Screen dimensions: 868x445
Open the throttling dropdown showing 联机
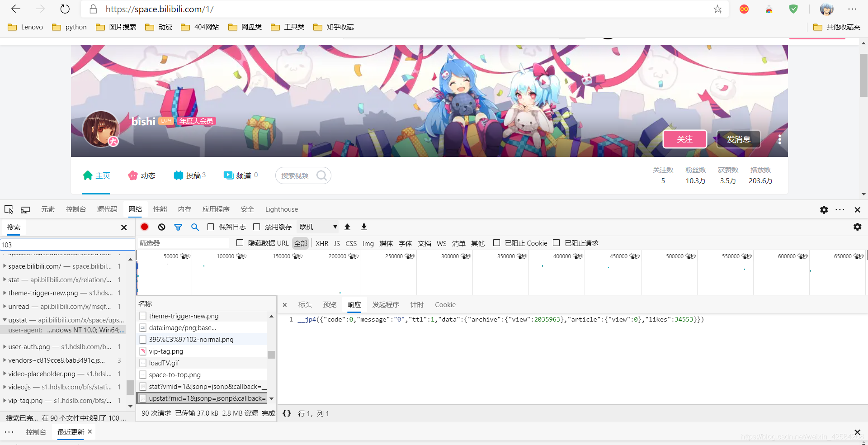point(318,227)
